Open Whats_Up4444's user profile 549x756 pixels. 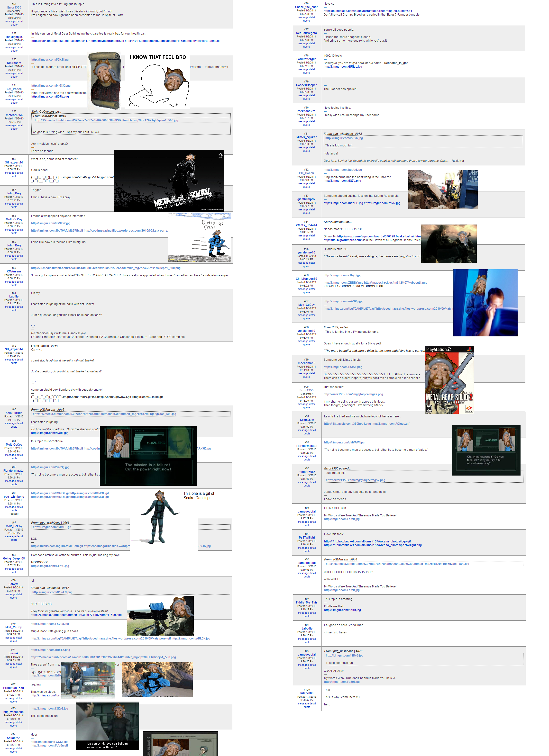(306, 225)
